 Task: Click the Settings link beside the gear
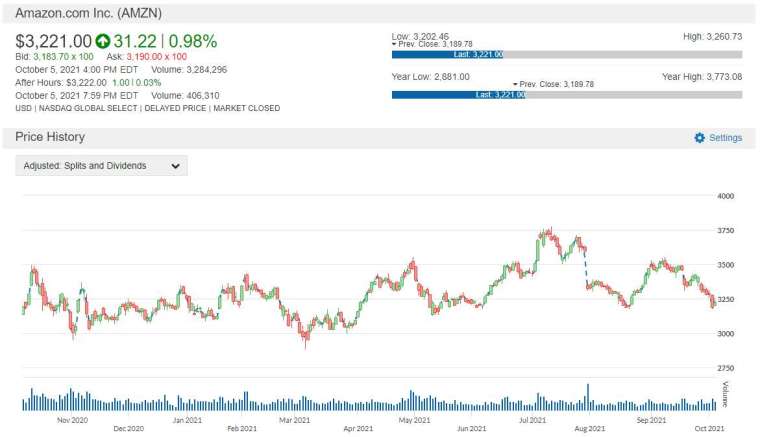tap(725, 138)
